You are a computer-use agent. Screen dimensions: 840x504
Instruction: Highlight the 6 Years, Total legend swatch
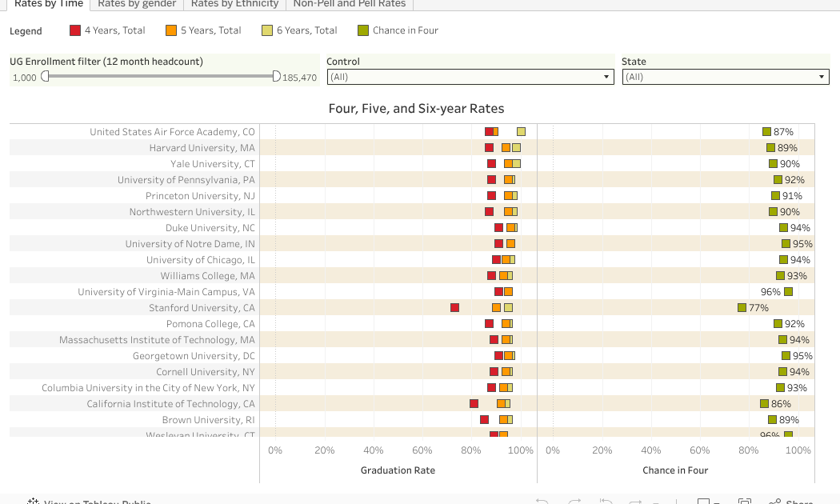[267, 30]
